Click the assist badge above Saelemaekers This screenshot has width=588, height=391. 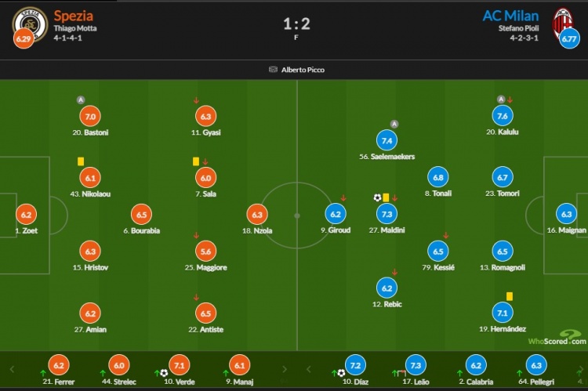pos(394,124)
